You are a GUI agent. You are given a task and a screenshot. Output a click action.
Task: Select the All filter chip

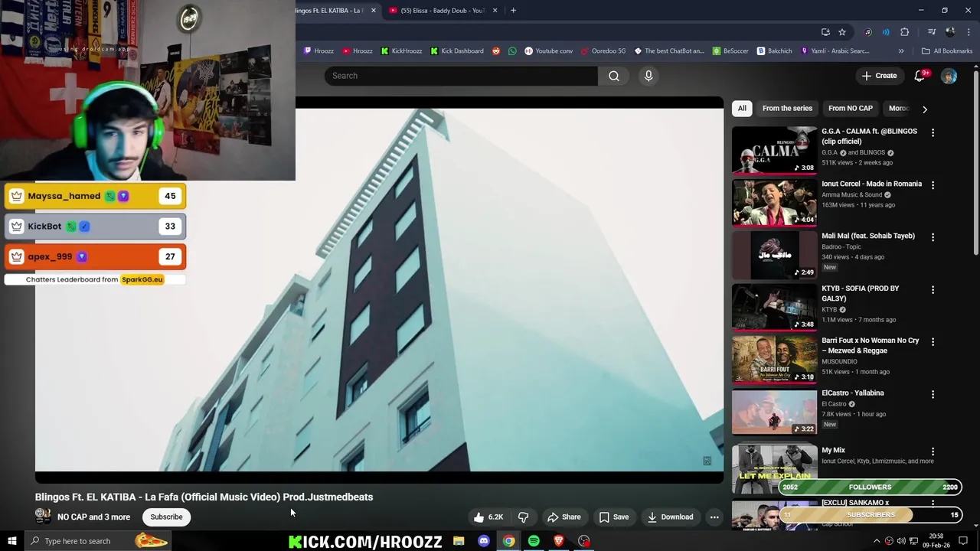coord(742,109)
